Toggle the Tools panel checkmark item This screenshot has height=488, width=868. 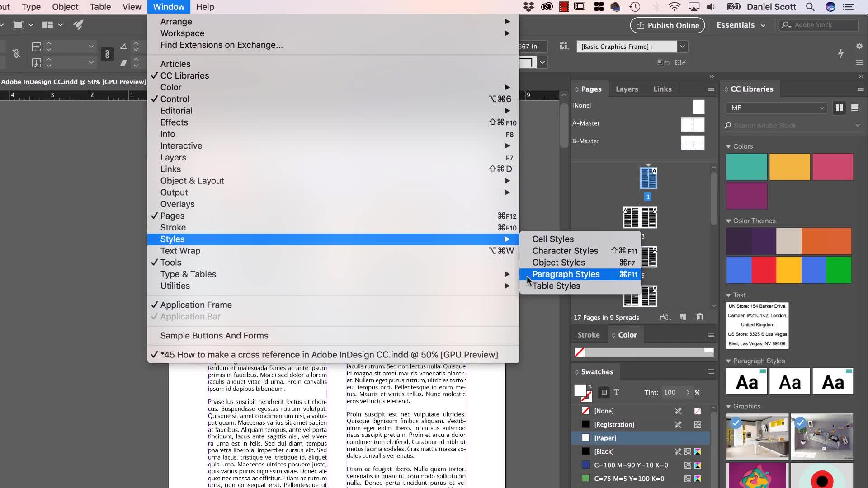click(x=333, y=263)
